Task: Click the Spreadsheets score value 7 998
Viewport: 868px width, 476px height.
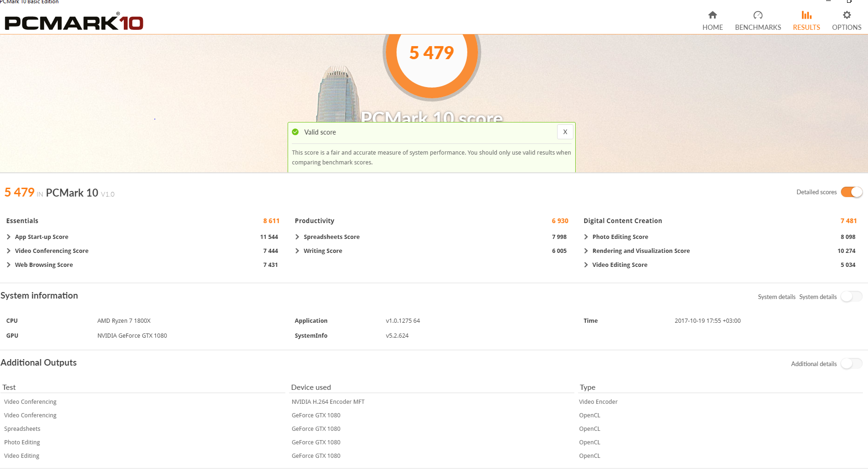Action: click(x=559, y=237)
